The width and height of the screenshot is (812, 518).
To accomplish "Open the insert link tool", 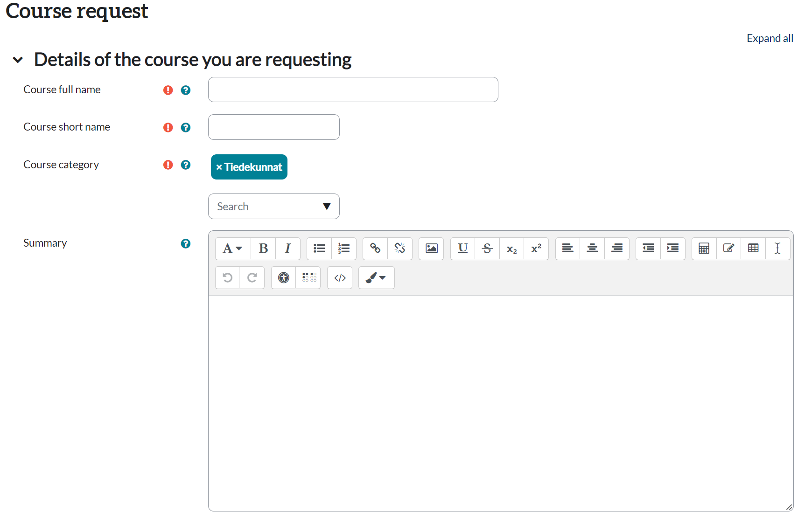I will 375,249.
